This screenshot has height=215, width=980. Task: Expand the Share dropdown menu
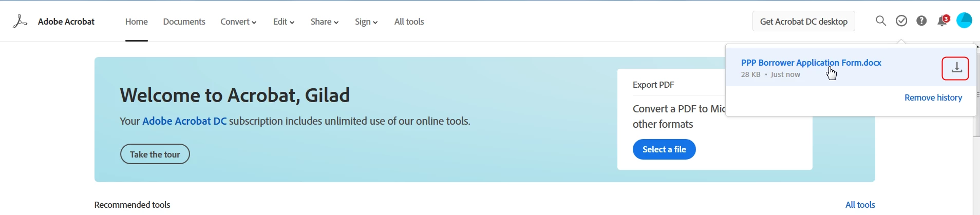pyautogui.click(x=325, y=22)
